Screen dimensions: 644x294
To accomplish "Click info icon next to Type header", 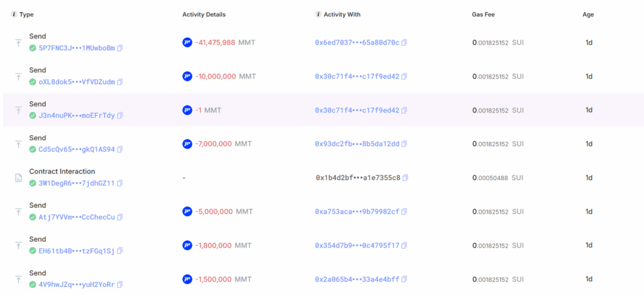I will [14, 14].
